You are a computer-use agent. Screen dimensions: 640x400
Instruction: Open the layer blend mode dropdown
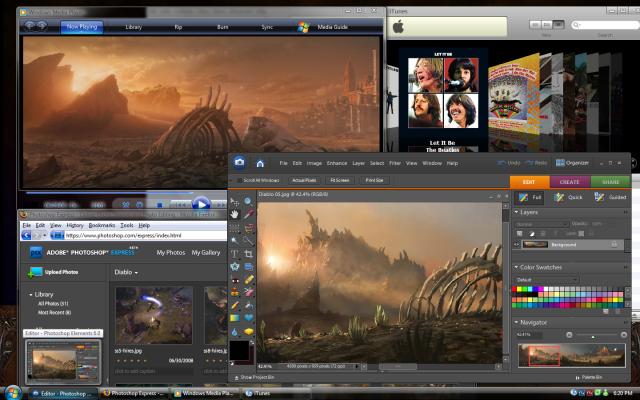click(x=541, y=224)
